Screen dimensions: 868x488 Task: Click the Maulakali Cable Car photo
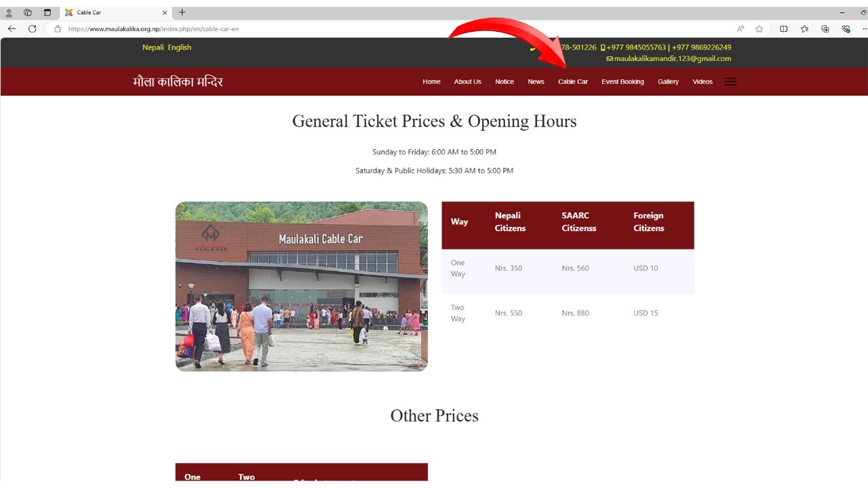tap(301, 286)
